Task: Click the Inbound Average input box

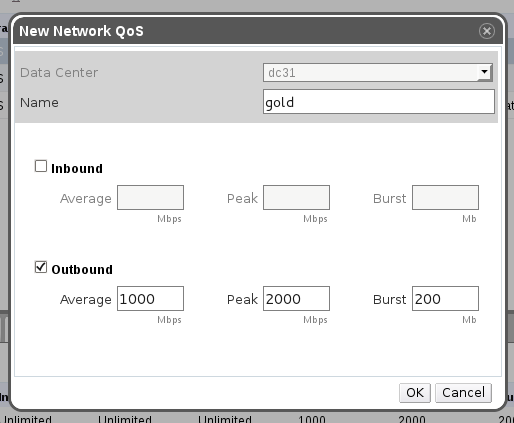Action: pyautogui.click(x=150, y=198)
